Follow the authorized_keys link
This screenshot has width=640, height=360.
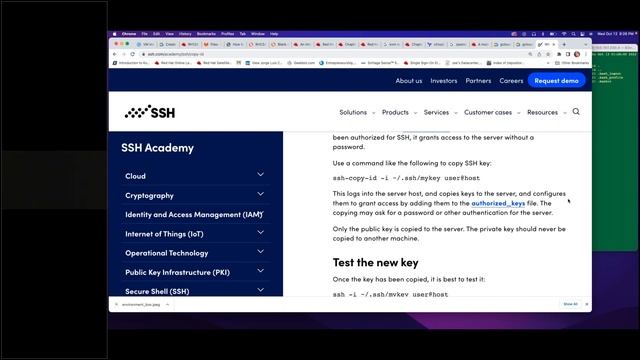(498, 203)
